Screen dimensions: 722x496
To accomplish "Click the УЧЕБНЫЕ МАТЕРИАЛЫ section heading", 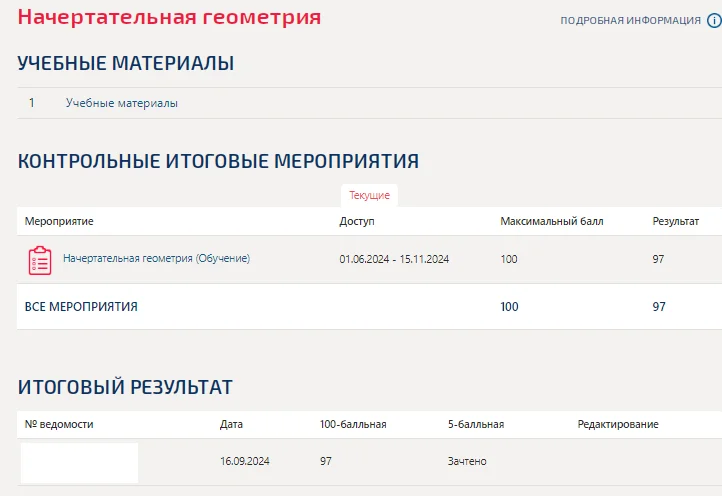I will click(x=126, y=63).
